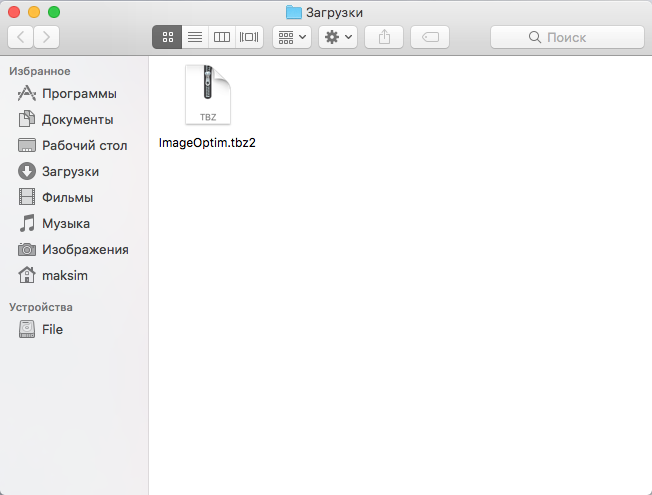The width and height of the screenshot is (652, 495).
Task: Switch to icon view mode
Action: coord(167,37)
